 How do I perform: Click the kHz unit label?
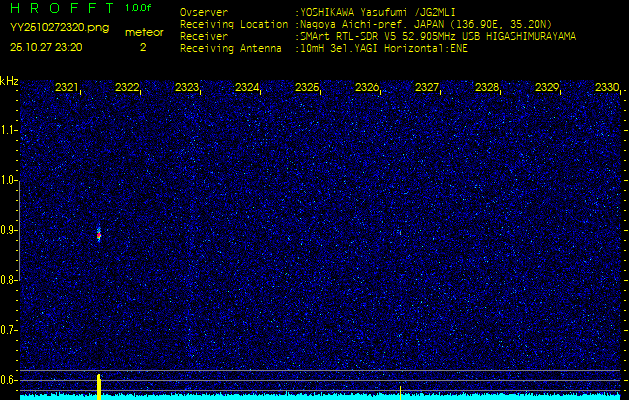[9, 80]
